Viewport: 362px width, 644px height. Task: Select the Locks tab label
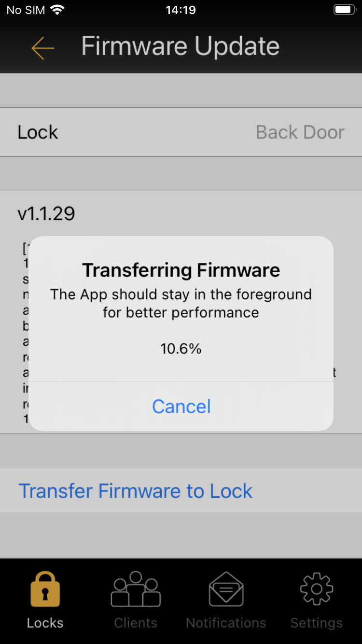point(45,623)
